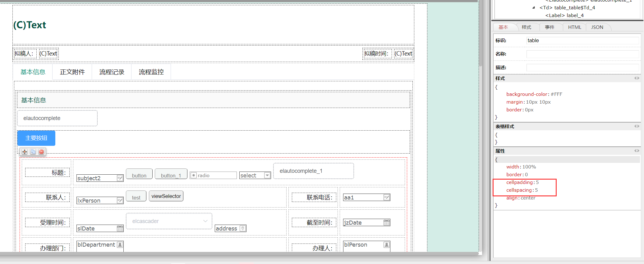This screenshot has height=264, width=644.
Task: Click the lxPerson text field
Action: click(x=100, y=200)
